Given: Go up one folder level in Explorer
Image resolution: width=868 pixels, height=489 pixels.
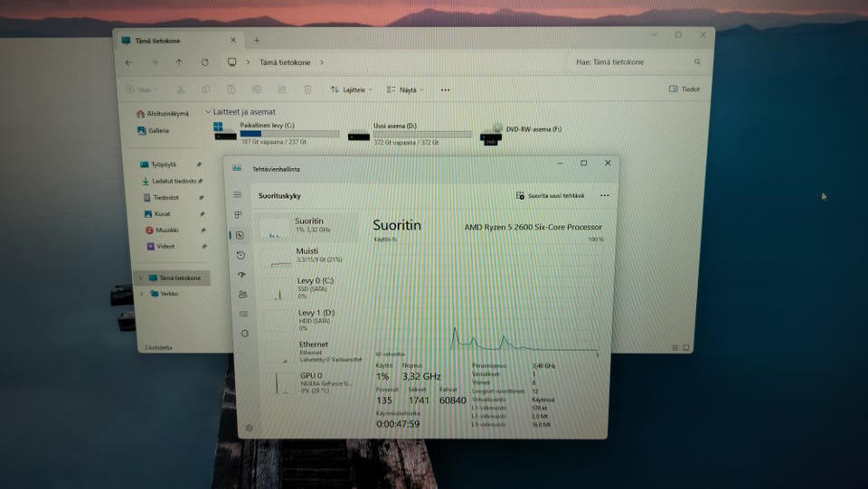Looking at the screenshot, I should tap(179, 62).
